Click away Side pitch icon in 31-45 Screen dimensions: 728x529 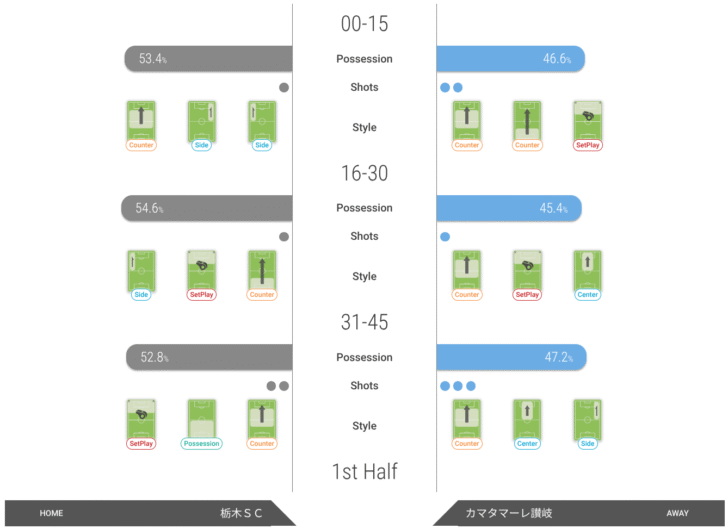[x=588, y=419]
